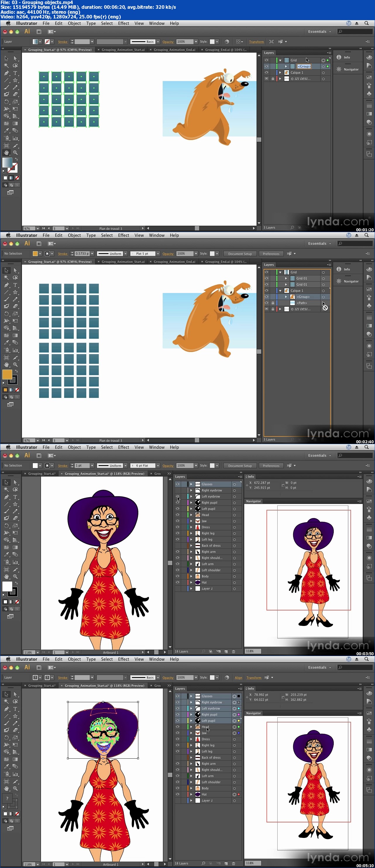Select the Hand tool where the woman's head is selected
Viewport: 375px width, 868px height.
[6, 788]
